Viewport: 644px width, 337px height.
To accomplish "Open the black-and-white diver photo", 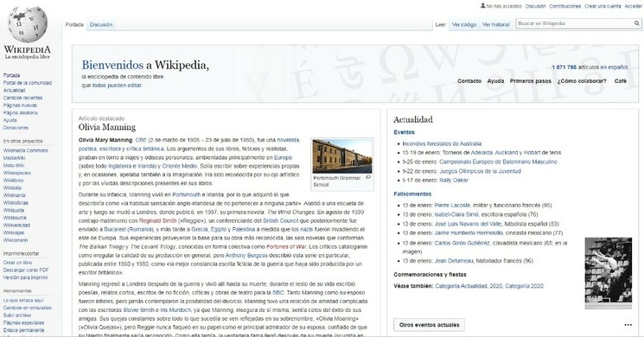I will (x=609, y=273).
